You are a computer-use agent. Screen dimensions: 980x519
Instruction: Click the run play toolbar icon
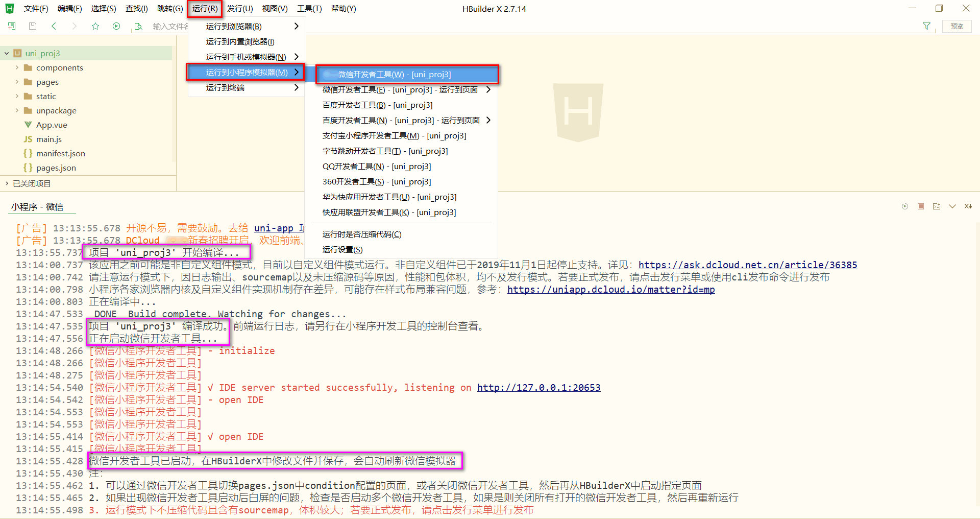(x=116, y=26)
